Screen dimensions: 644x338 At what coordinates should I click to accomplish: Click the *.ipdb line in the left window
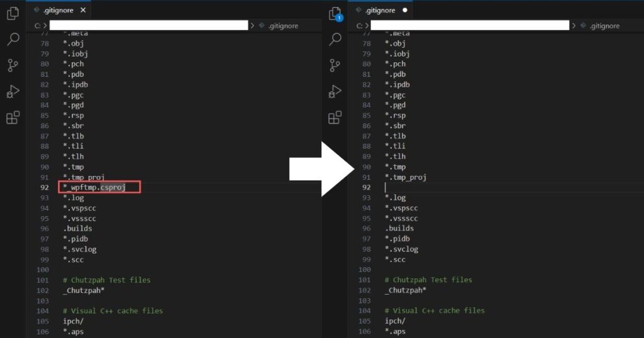tap(75, 84)
